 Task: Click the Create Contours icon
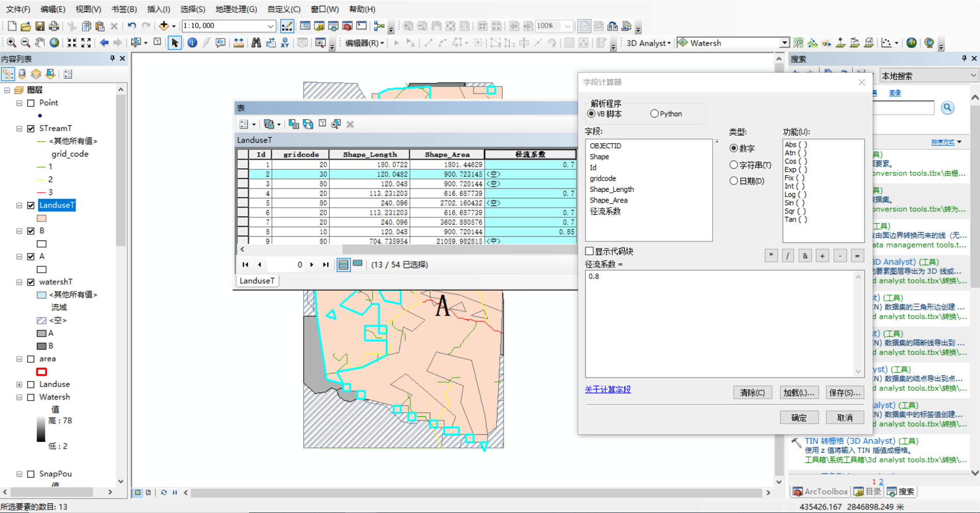tap(798, 43)
